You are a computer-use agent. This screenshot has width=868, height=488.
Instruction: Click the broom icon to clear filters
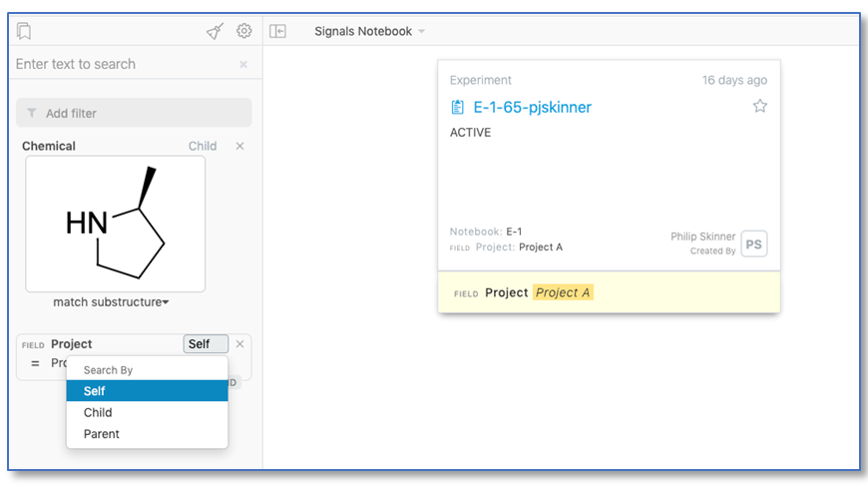point(216,31)
